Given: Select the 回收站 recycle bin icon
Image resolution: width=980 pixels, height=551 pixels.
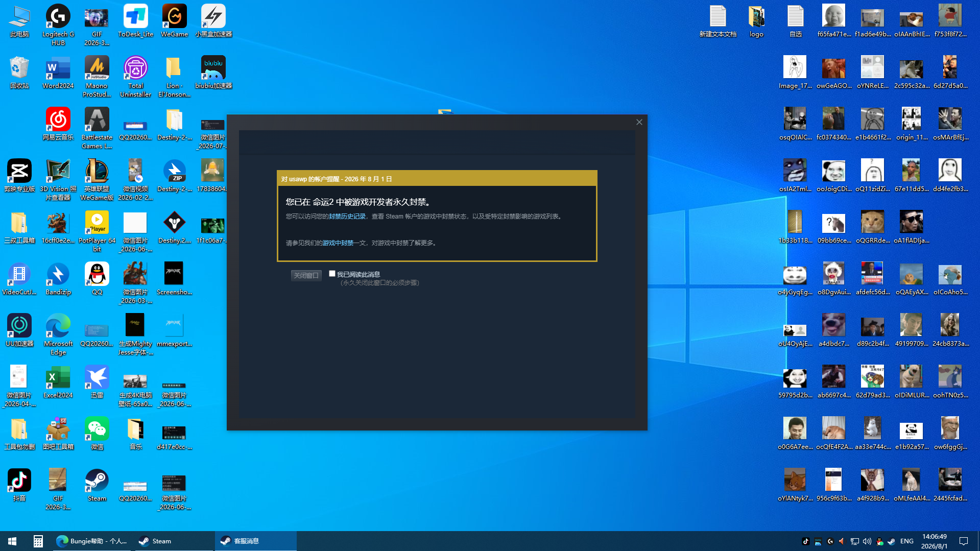Looking at the screenshot, I should [x=19, y=73].
